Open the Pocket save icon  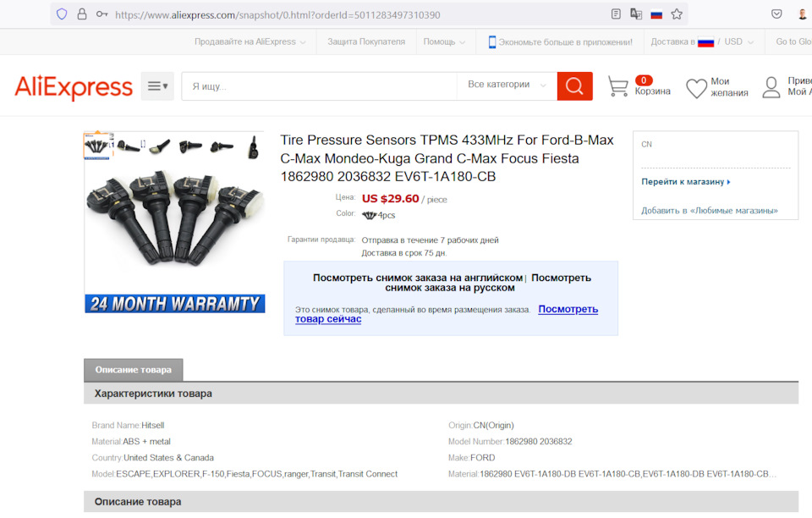(776, 14)
